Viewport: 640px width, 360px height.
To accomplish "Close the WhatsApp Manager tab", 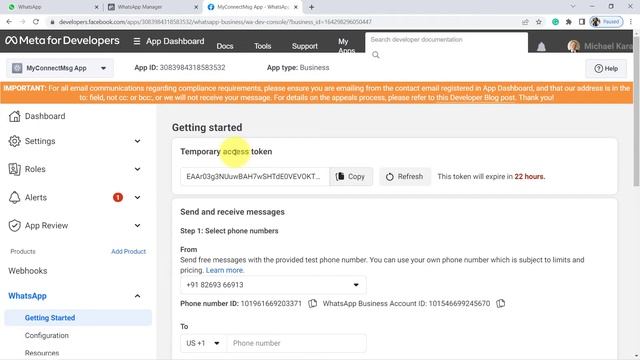I will [x=196, y=7].
